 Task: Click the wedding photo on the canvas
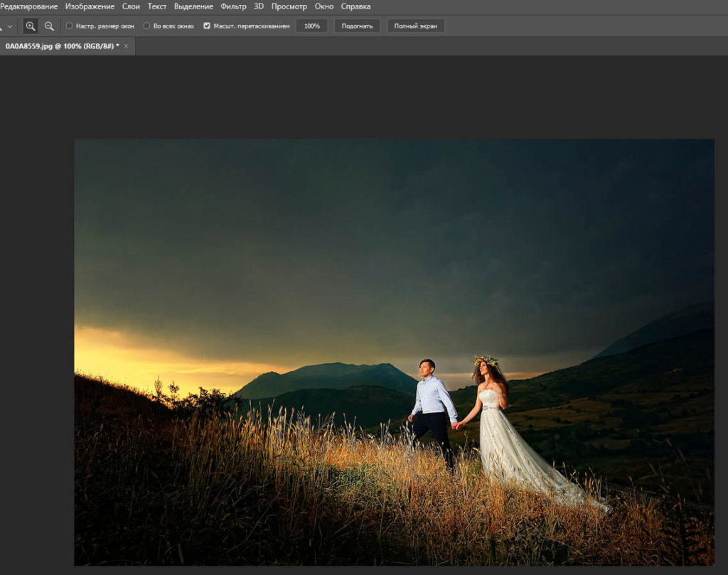pos(394,353)
